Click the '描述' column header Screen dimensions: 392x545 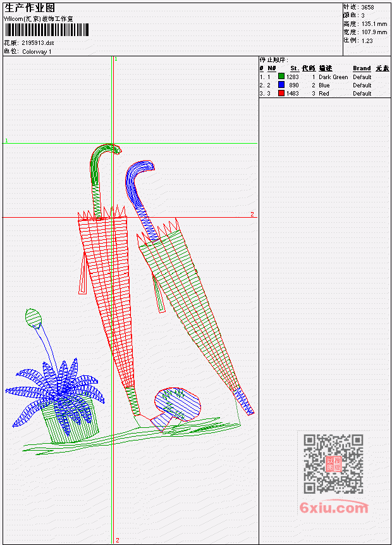pyautogui.click(x=326, y=68)
